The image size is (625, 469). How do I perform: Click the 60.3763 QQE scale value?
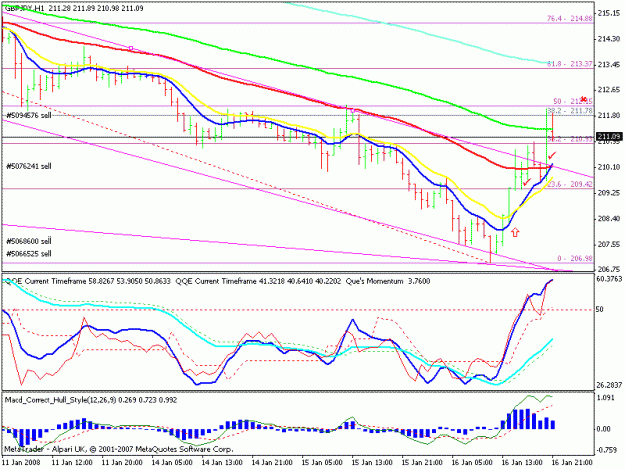click(x=609, y=279)
